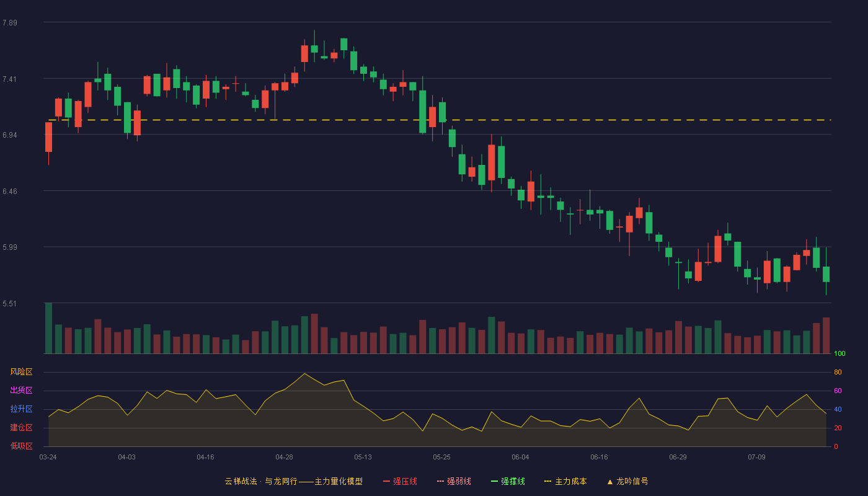Click the 6.46 price axis label

pos(10,191)
